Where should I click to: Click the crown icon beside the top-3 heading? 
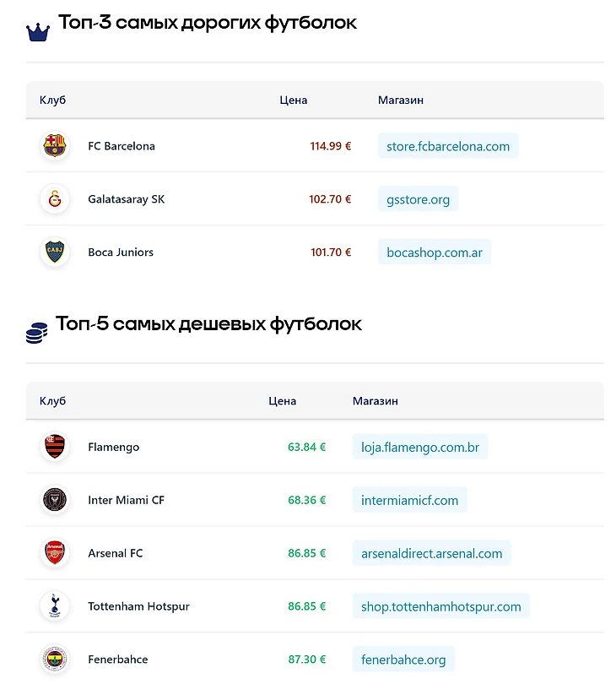tap(38, 31)
